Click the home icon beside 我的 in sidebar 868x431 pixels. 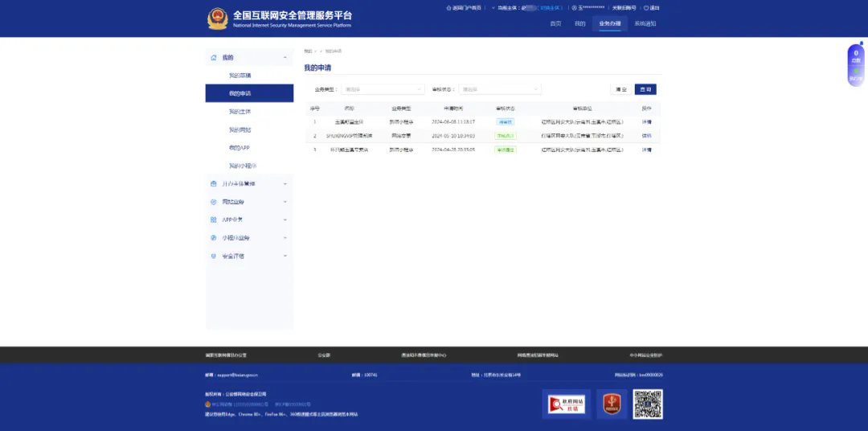(x=213, y=58)
